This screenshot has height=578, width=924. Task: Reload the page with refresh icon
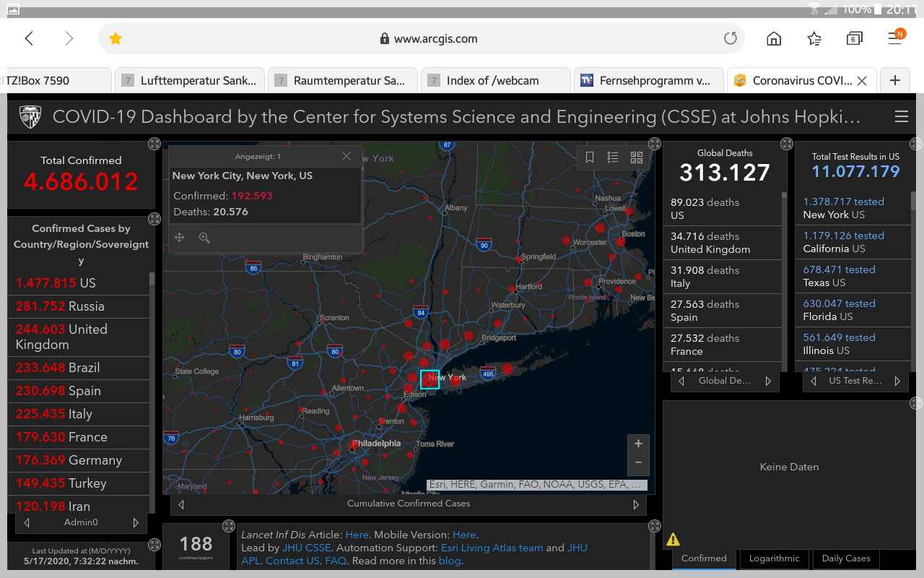click(731, 39)
